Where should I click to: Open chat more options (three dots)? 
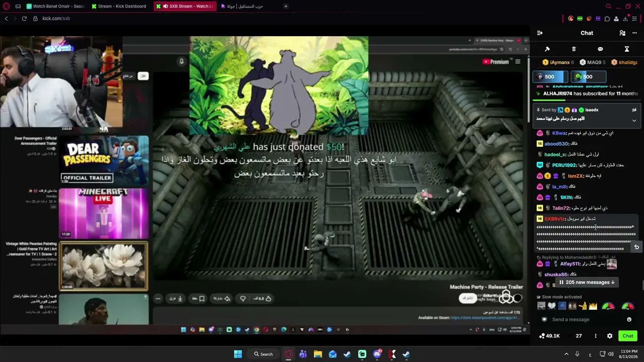pyautogui.click(x=634, y=33)
